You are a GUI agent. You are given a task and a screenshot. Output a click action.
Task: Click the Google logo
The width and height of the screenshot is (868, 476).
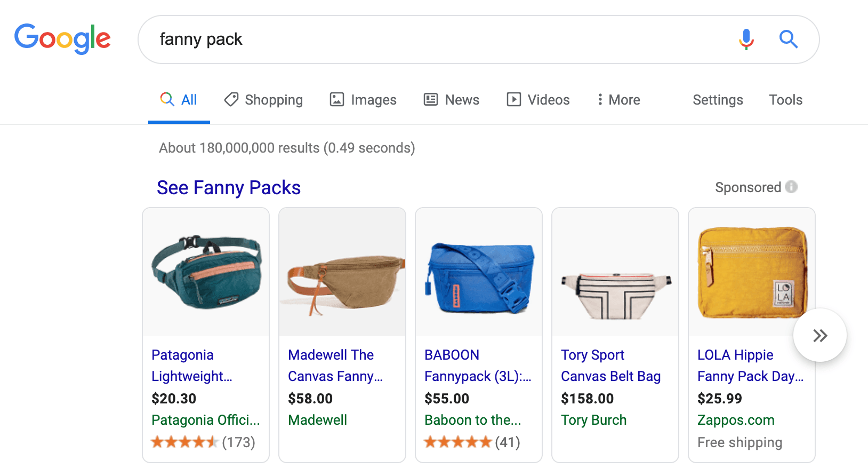click(62, 38)
